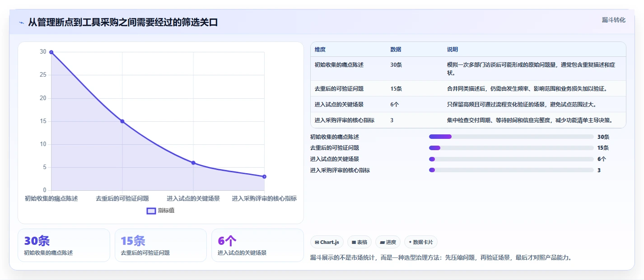This screenshot has width=644, height=280.
Task: Select the 数据卡片 tag chip
Action: (x=421, y=242)
